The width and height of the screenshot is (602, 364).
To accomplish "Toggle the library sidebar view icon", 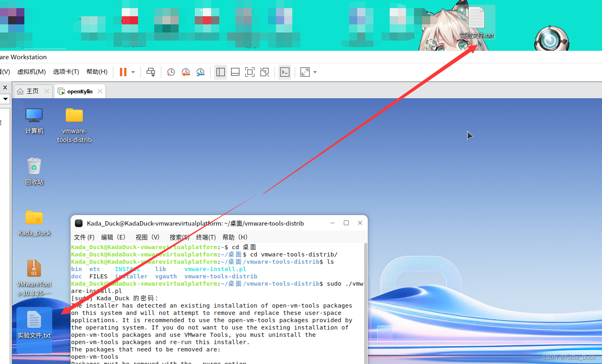I will (x=220, y=72).
